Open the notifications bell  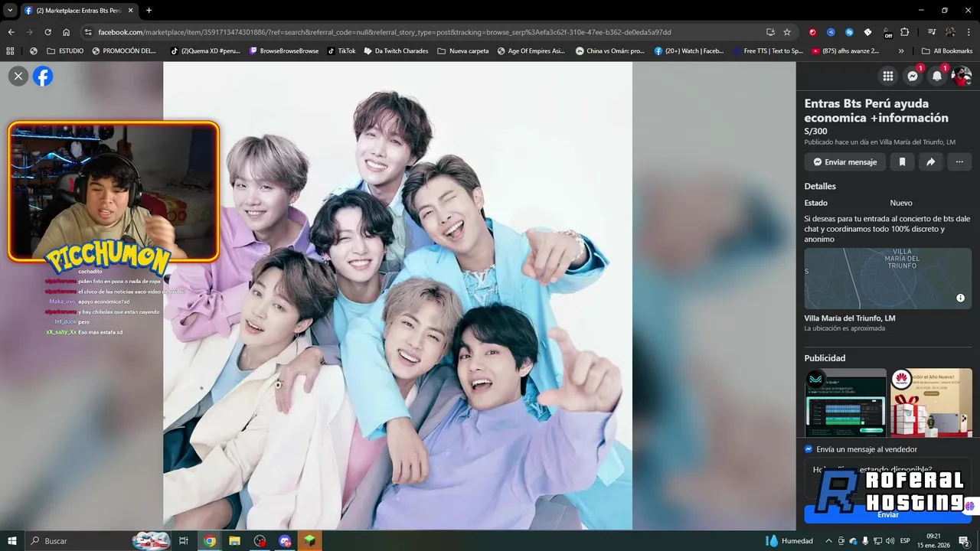coord(937,76)
